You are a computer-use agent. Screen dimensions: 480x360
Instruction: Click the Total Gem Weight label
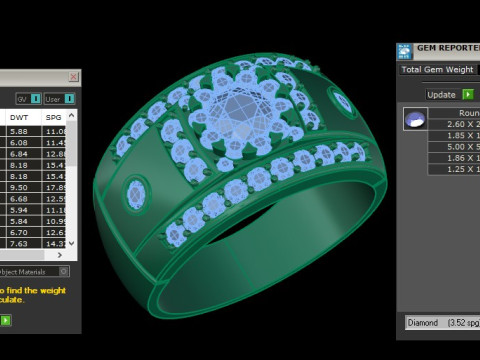pos(437,70)
